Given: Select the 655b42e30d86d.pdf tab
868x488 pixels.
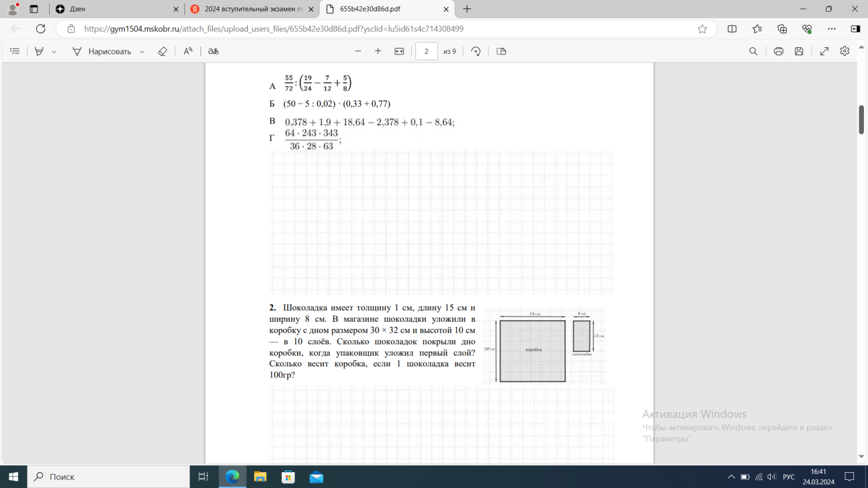Looking at the screenshot, I should [387, 9].
